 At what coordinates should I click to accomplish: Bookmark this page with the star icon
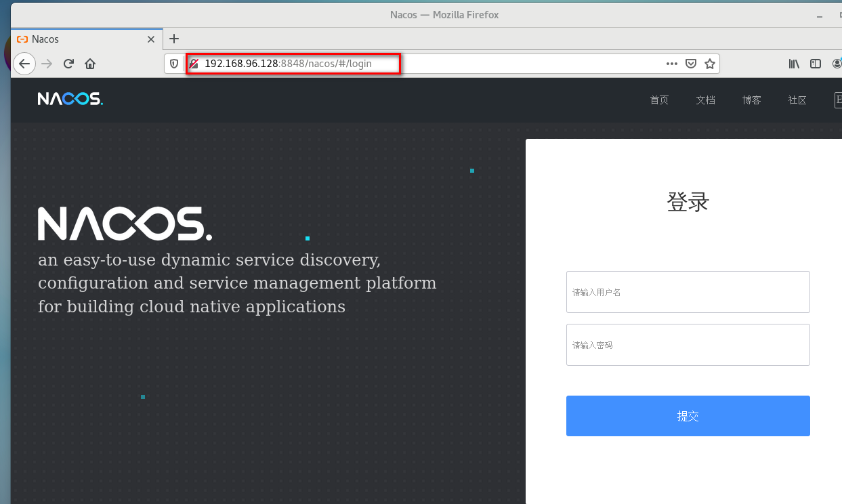click(x=709, y=64)
